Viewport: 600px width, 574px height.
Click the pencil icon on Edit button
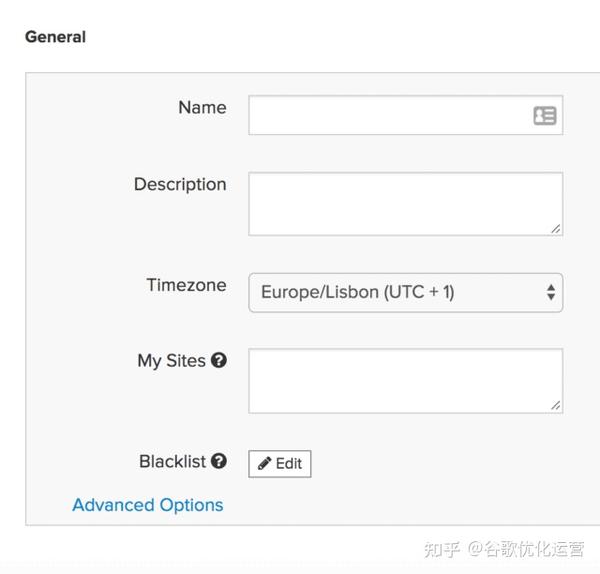pos(264,463)
